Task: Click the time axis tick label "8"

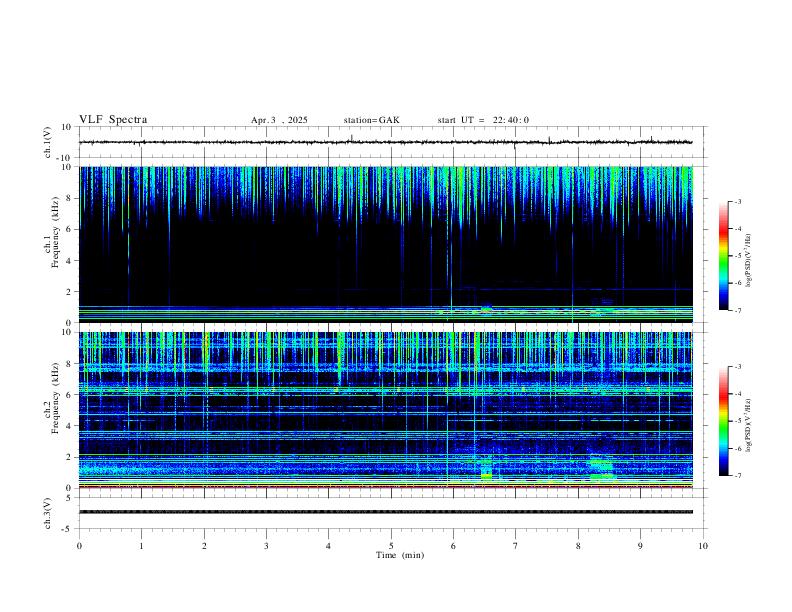Action: (578, 546)
